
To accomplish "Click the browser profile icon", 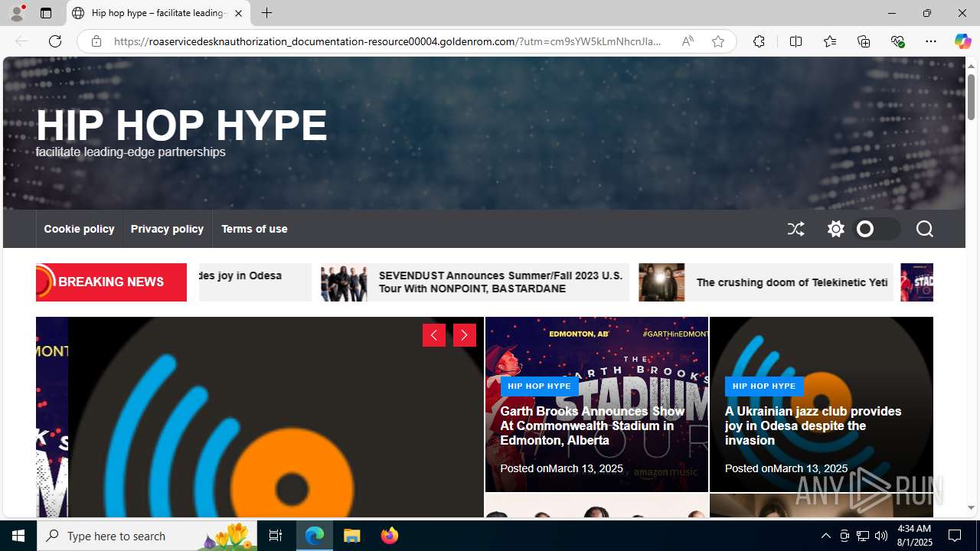I will point(17,13).
